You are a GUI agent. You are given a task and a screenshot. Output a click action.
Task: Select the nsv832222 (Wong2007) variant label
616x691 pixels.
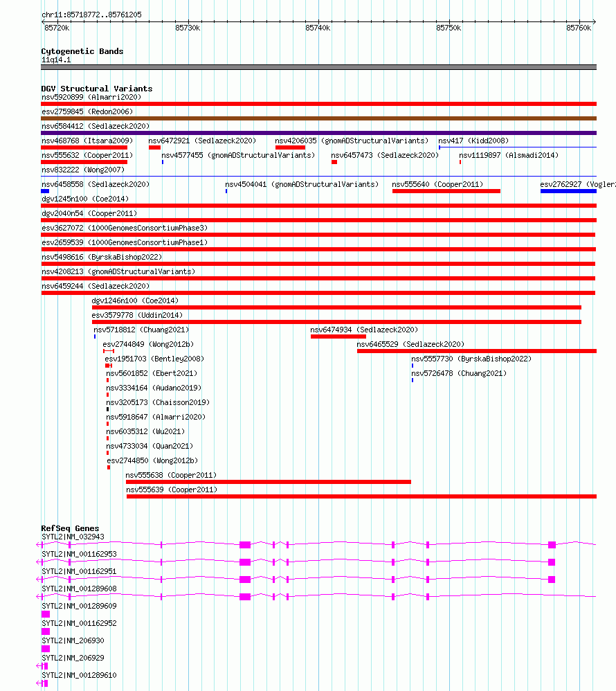click(83, 170)
